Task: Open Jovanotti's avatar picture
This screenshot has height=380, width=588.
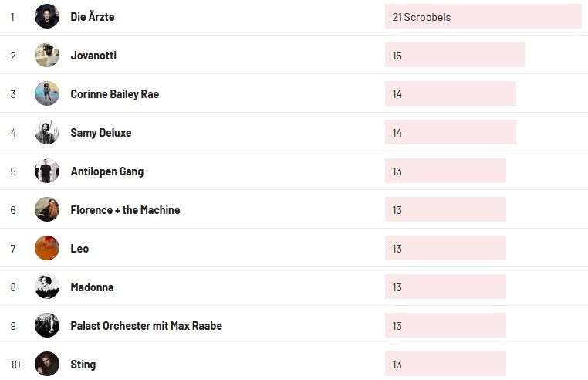Action: tap(47, 55)
